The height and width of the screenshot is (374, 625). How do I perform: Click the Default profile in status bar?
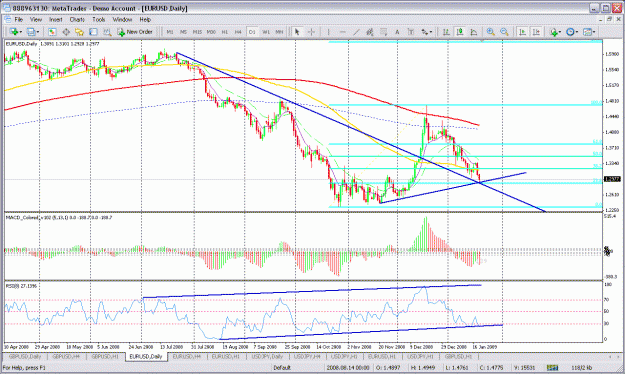click(282, 368)
